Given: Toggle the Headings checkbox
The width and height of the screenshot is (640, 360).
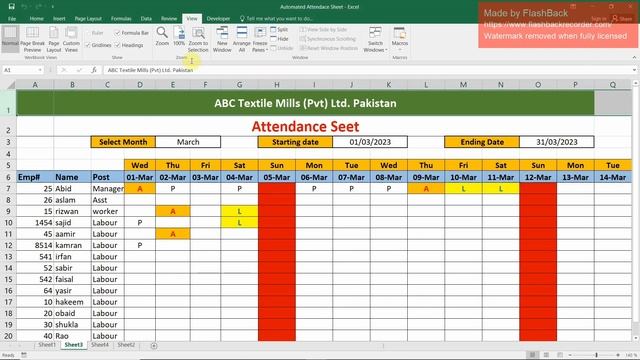Looking at the screenshot, I should click(118, 45).
